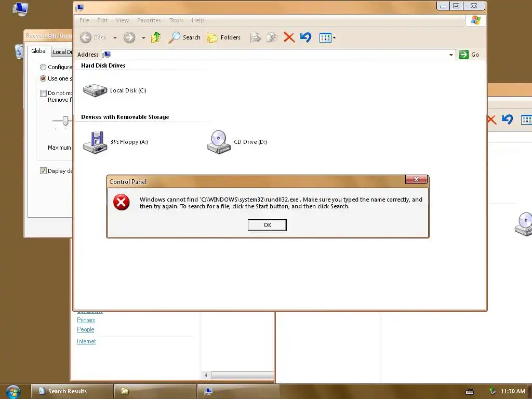Switch to the My Computer taskbar button
The height and width of the screenshot is (399, 532).
click(238, 391)
